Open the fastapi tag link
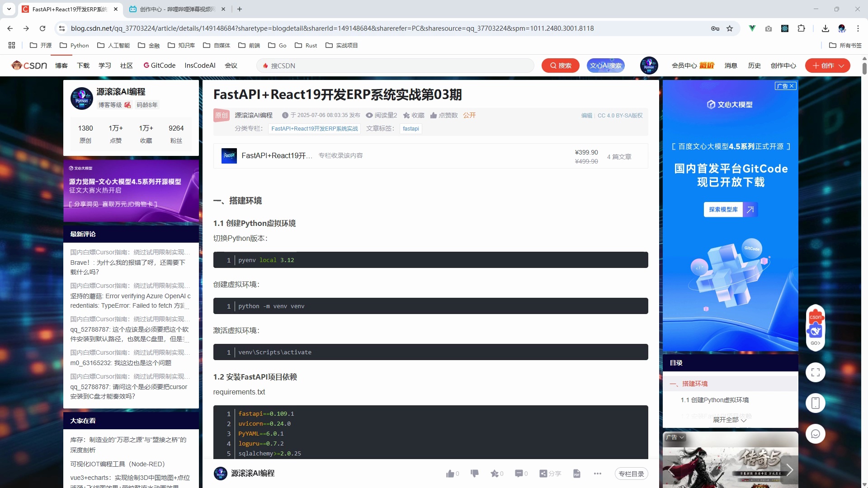This screenshot has height=488, width=868. coord(410,128)
